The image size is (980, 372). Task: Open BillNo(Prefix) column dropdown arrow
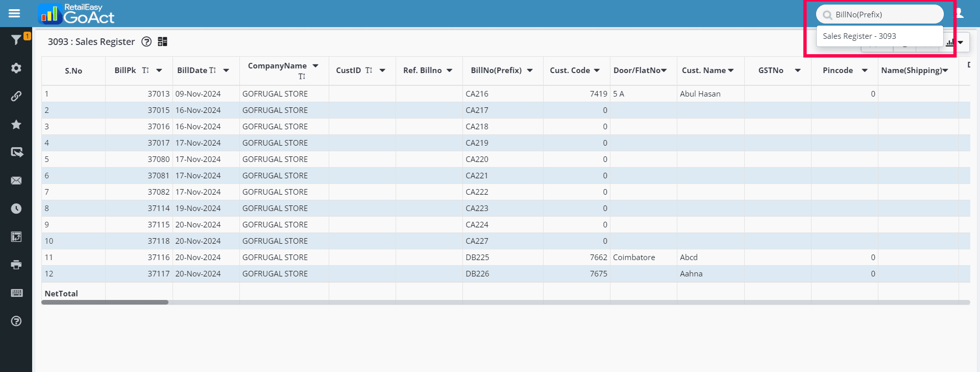[x=530, y=71]
